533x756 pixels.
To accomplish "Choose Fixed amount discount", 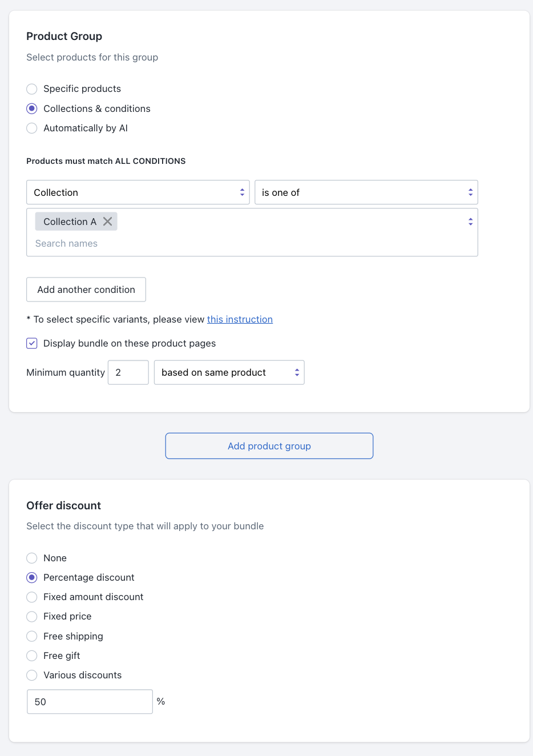I will click(x=32, y=597).
